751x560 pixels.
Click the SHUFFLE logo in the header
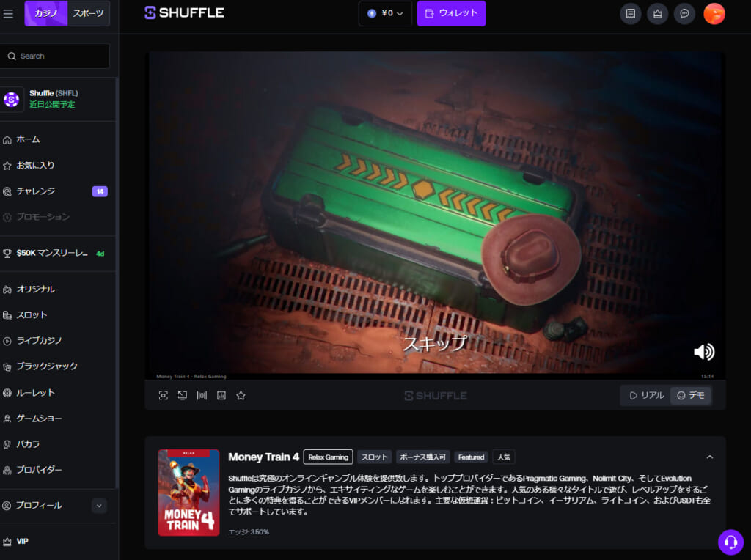[184, 13]
